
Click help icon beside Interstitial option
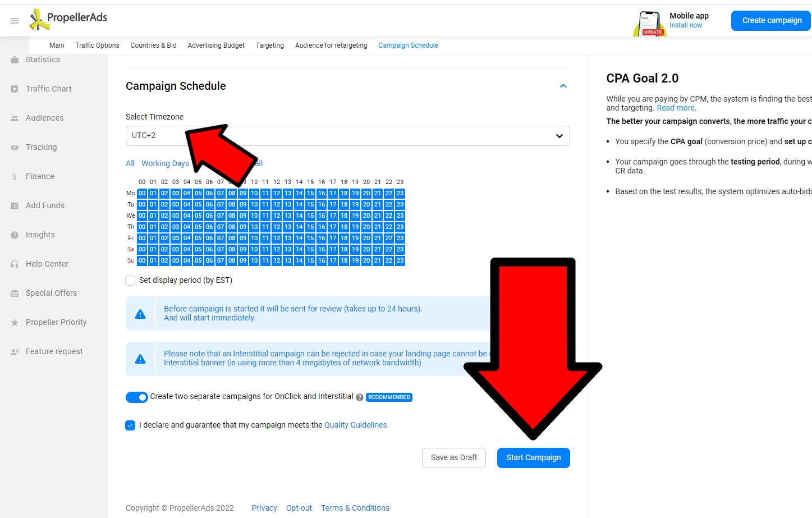pos(360,397)
